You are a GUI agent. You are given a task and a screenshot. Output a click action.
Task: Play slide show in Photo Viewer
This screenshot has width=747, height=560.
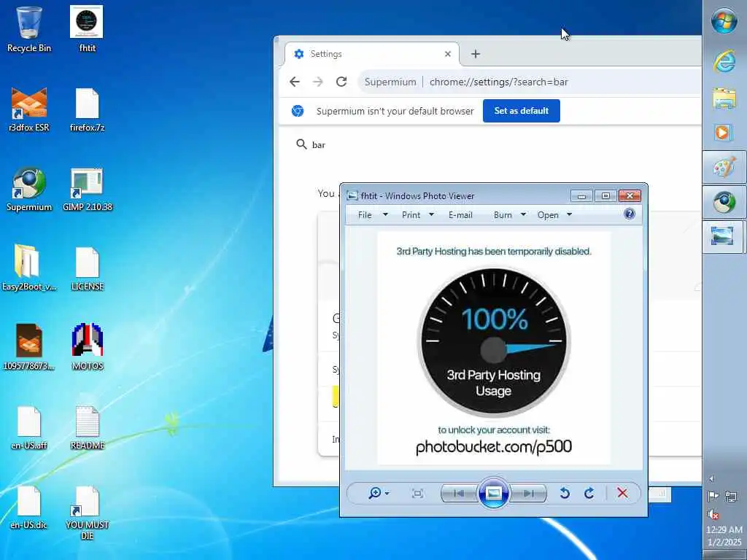coord(494,493)
